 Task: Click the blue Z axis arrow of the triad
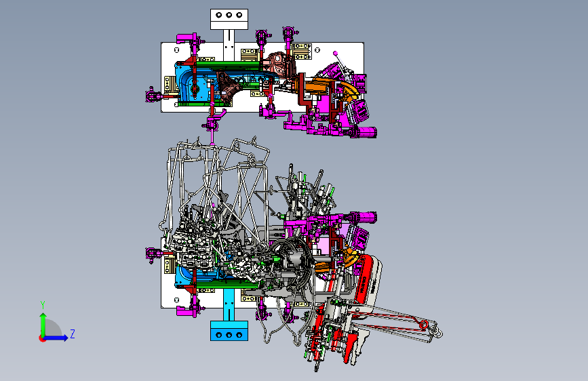pos(56,338)
